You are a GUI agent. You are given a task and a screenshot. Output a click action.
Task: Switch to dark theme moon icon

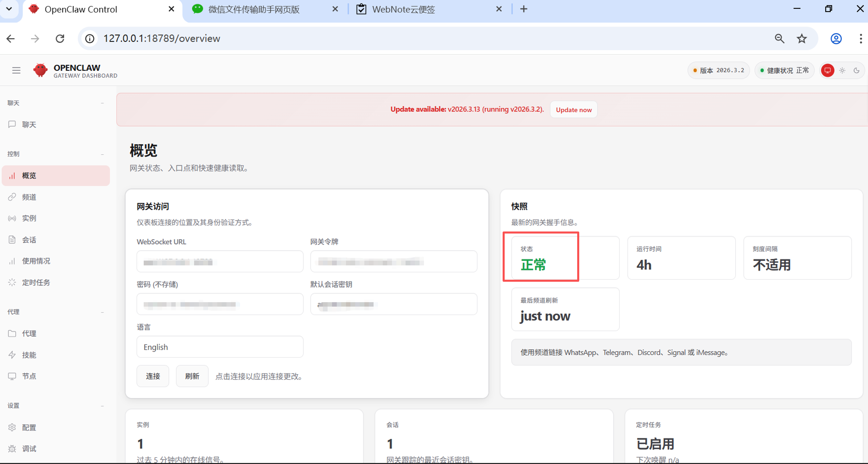tap(856, 71)
